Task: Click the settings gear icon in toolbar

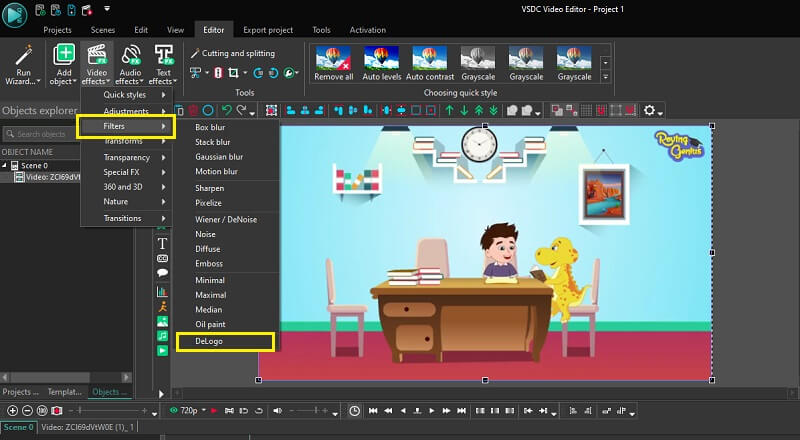Action: click(651, 111)
